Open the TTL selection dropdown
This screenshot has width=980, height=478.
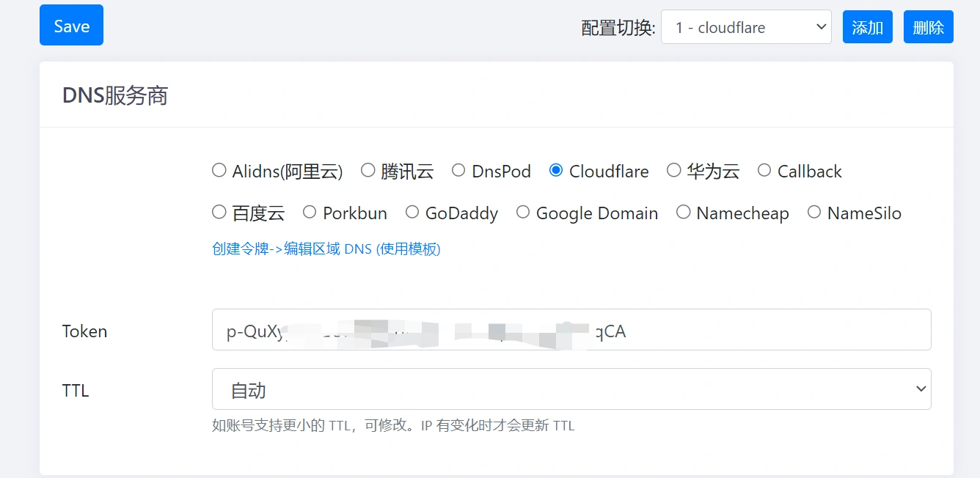click(x=571, y=389)
